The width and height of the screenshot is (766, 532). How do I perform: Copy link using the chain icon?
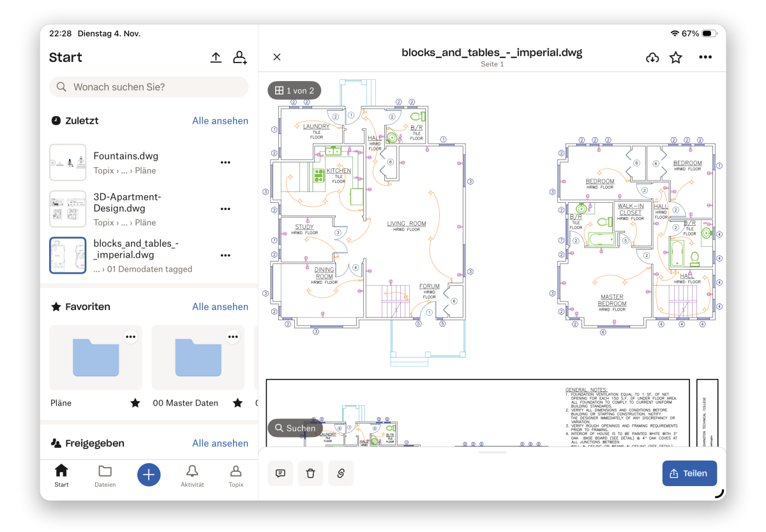(x=341, y=473)
